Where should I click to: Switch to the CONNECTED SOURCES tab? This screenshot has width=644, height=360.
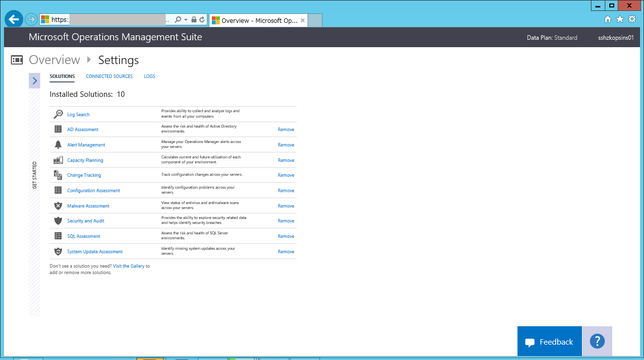point(109,76)
